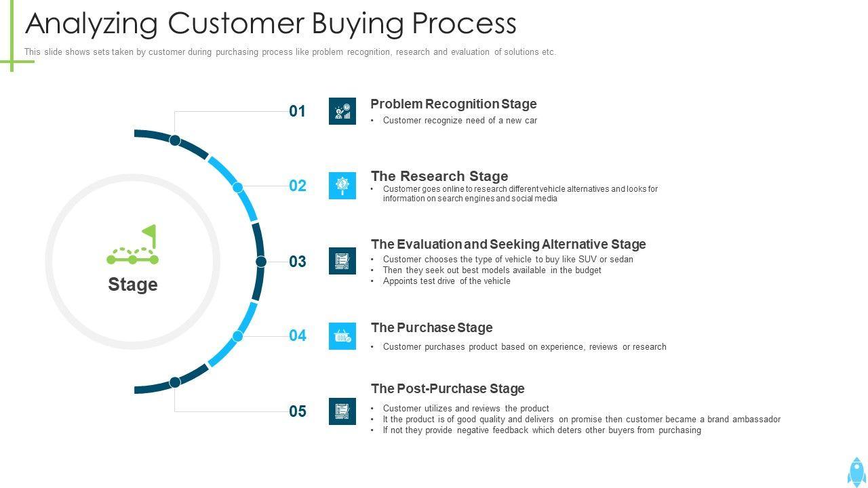Select 'The Post-Purchase Stage' heading
This screenshot has height=488, width=868.
pos(448,388)
